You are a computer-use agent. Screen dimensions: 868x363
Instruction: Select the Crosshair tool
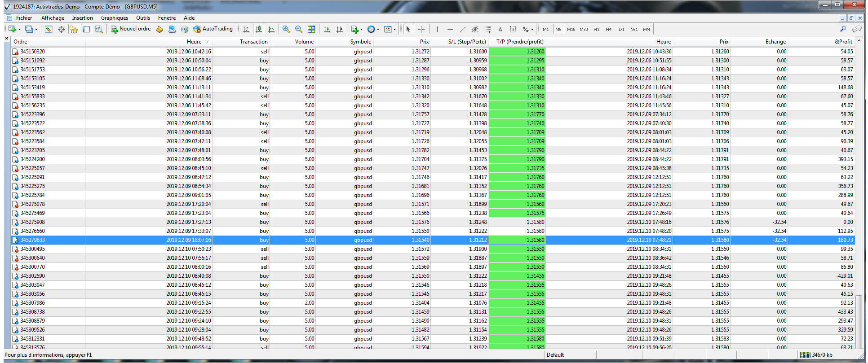421,29
